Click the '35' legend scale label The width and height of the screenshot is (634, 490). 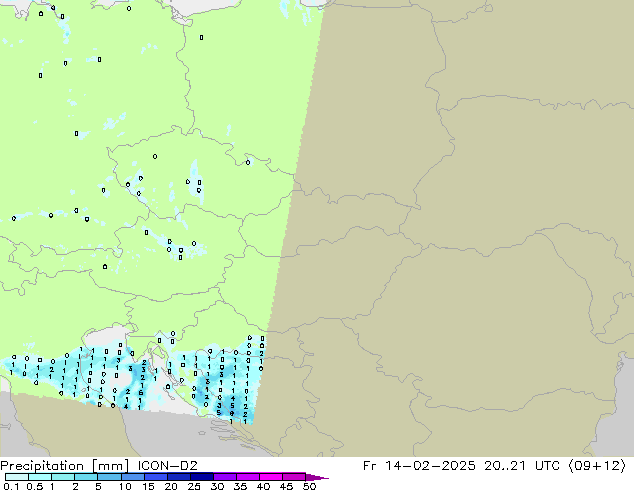point(240,486)
